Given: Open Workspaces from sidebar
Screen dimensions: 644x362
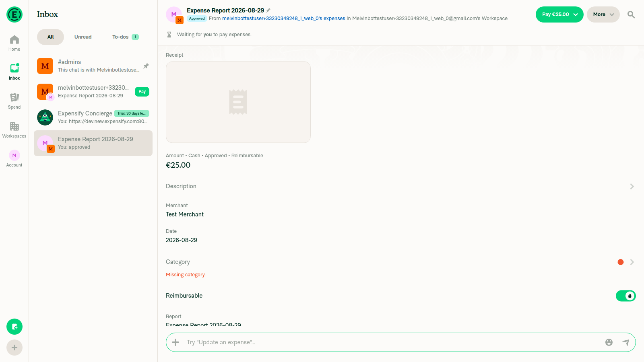Looking at the screenshot, I should click(x=14, y=130).
